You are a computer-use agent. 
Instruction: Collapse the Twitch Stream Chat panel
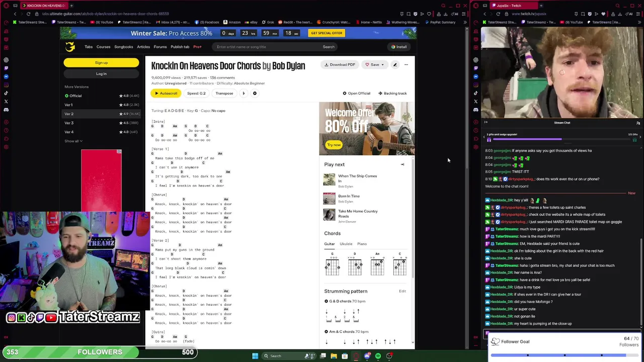pos(486,123)
